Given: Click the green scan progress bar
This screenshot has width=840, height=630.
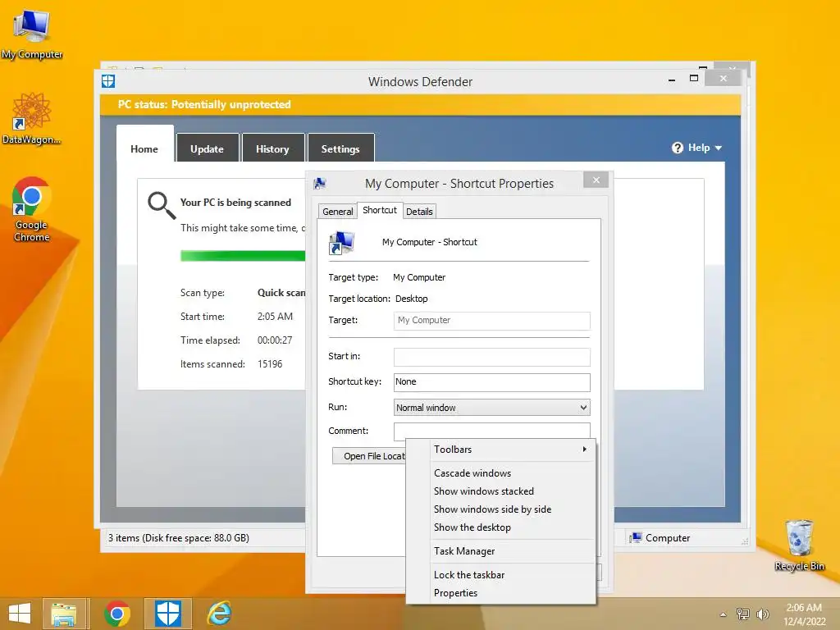Looking at the screenshot, I should pos(243,256).
